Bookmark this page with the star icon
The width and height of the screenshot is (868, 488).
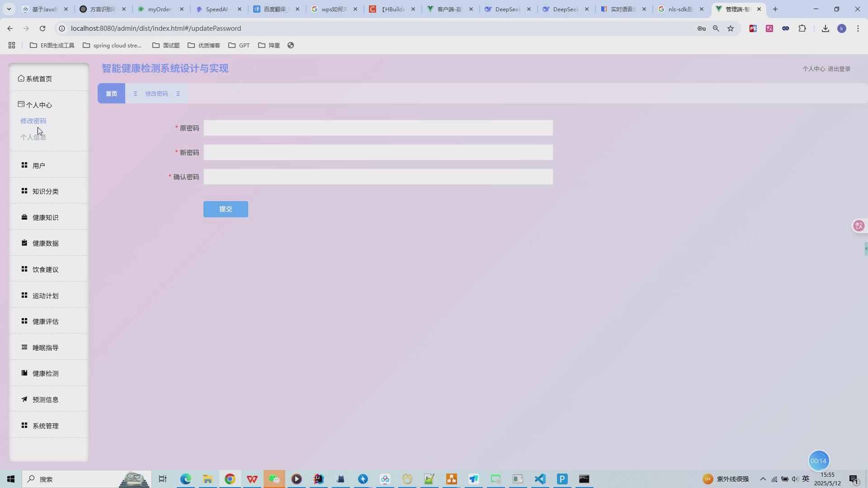731,28
